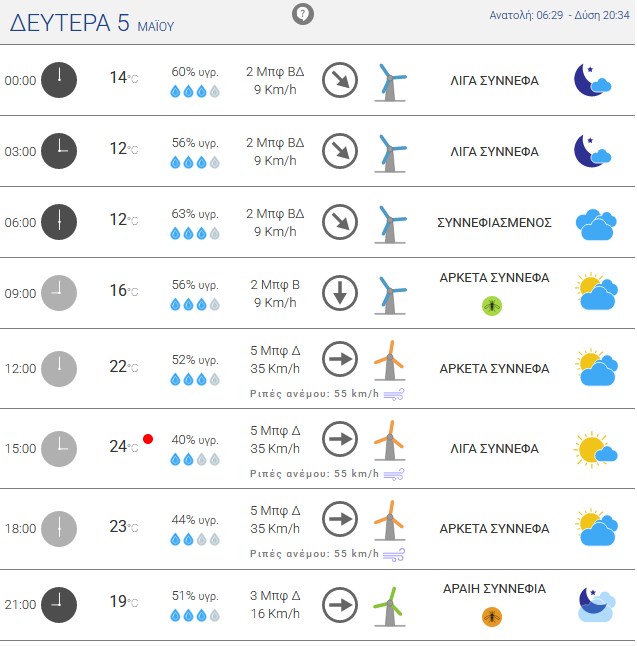637x646 pixels.
Task: Click the orange wind turbine at 12:00
Action: [389, 360]
